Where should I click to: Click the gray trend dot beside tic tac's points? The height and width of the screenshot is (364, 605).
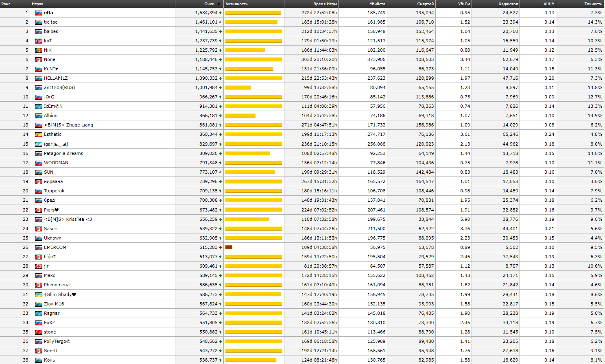tap(221, 22)
